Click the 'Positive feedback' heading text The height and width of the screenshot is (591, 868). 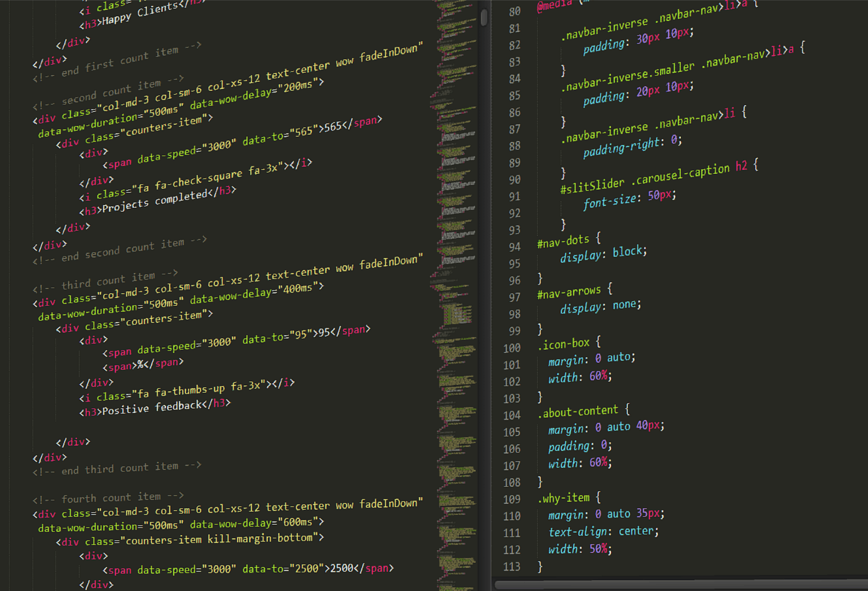pyautogui.click(x=152, y=408)
